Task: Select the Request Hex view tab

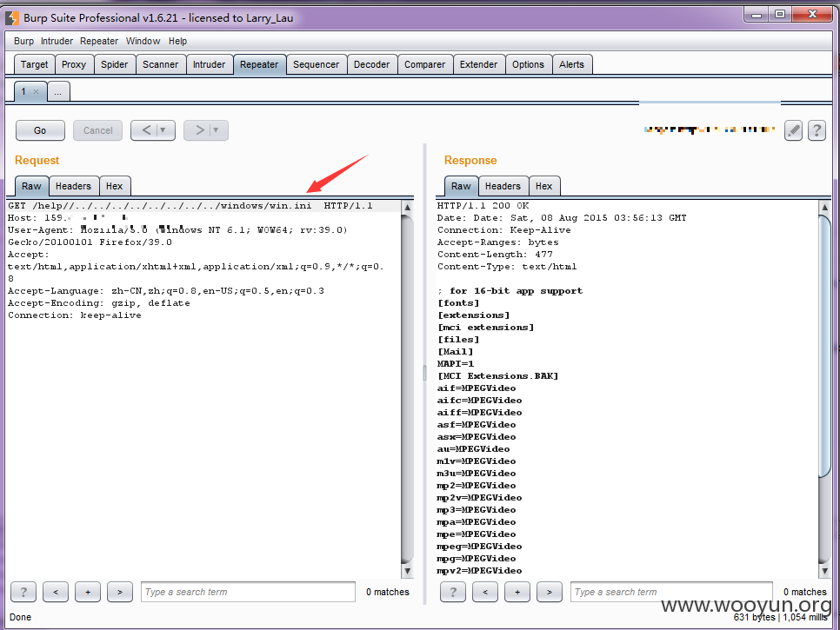Action: [x=114, y=186]
